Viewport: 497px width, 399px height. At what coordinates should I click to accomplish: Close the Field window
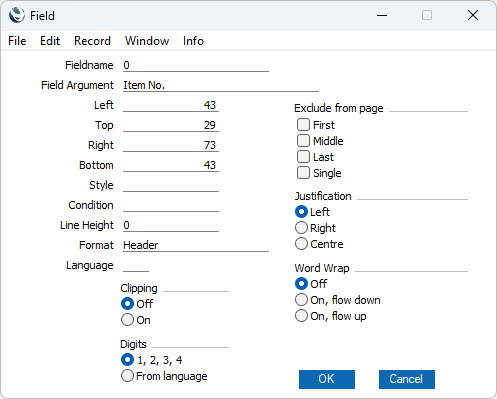tap(473, 15)
